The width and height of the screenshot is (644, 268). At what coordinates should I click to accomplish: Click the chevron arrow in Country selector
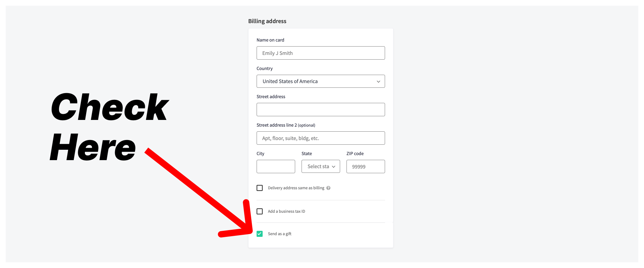378,81
